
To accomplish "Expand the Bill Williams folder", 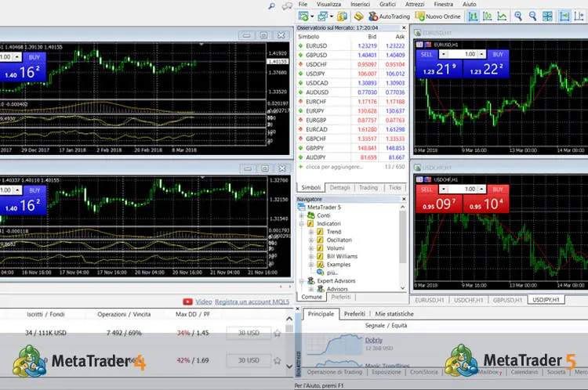I will (311, 256).
